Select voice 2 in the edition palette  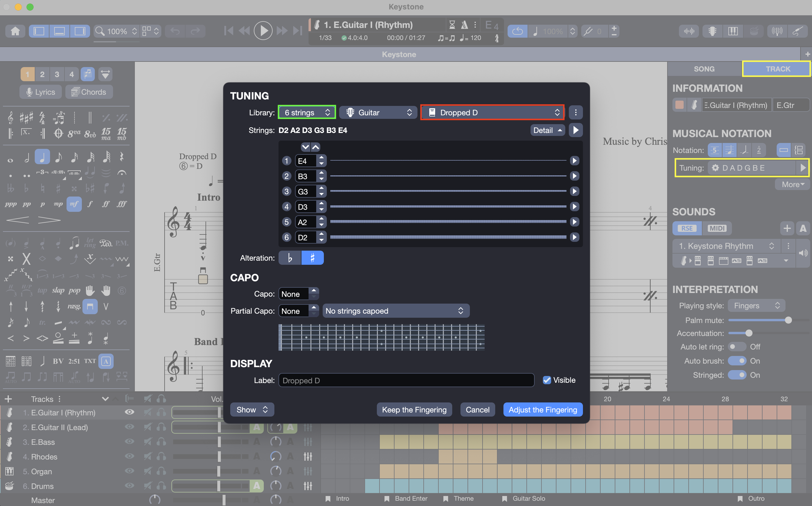(42, 74)
